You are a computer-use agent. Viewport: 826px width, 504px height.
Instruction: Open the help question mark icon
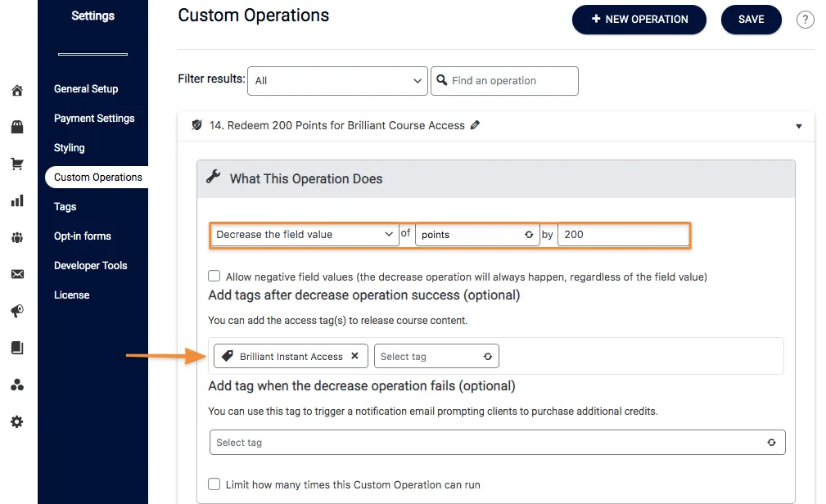coord(805,20)
